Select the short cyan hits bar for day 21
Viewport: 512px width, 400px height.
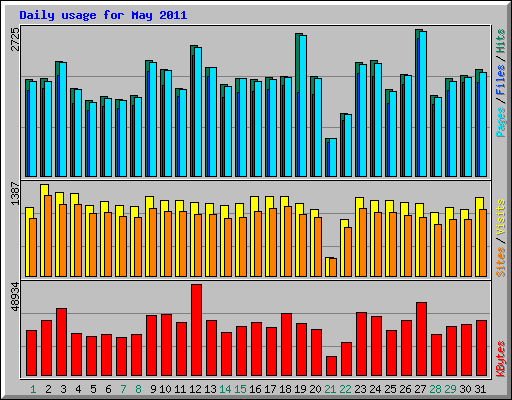click(x=333, y=158)
